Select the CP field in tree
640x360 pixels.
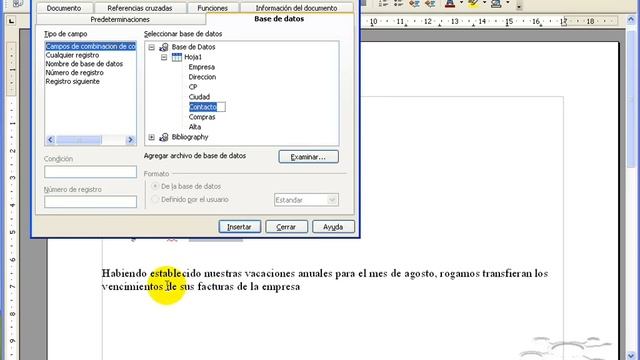pyautogui.click(x=193, y=87)
